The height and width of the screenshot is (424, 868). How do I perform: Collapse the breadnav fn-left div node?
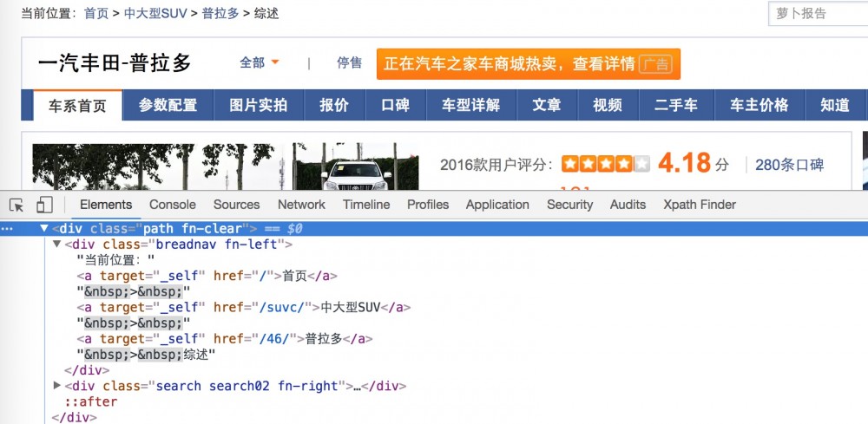[56, 244]
